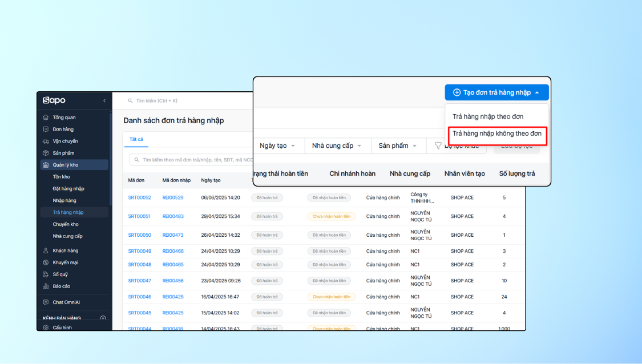Open return order SRT00052
The image size is (642, 364).
pos(140,198)
